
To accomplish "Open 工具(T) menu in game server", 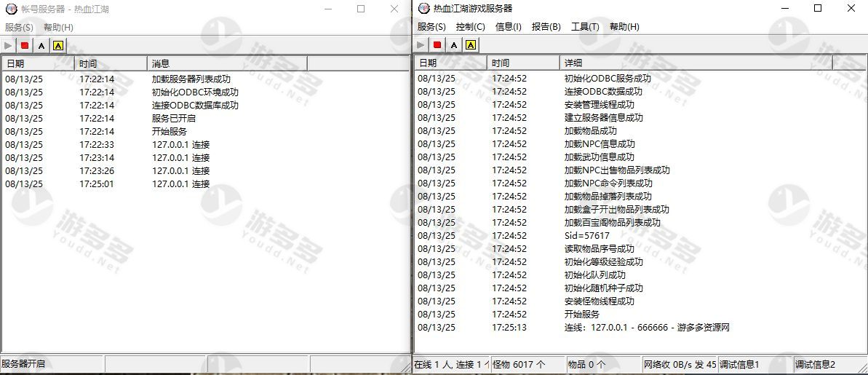I will 585,27.
